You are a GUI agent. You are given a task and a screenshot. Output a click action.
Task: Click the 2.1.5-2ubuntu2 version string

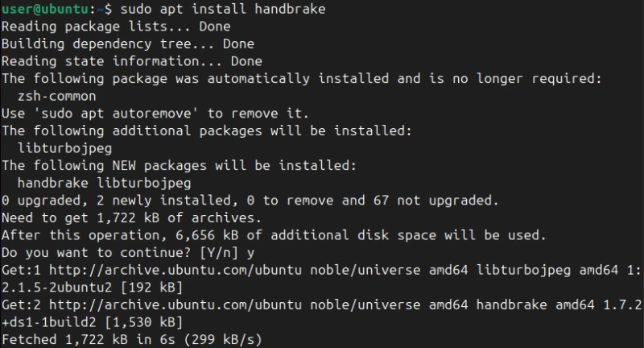56,288
